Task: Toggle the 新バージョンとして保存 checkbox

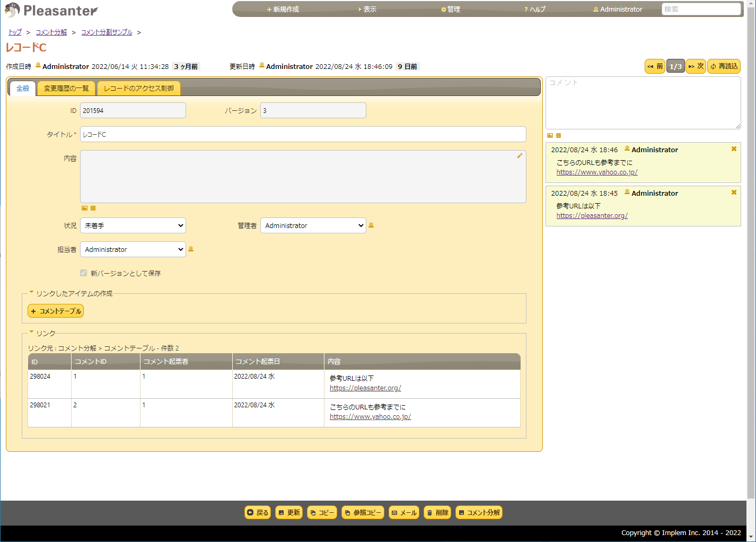Action: coord(83,273)
